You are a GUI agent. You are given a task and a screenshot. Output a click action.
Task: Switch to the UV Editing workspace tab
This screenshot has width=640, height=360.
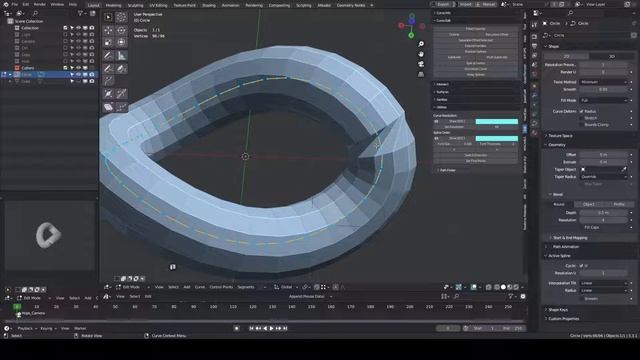pos(158,5)
